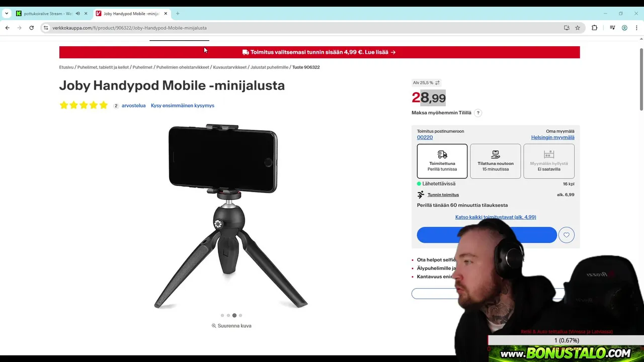Open Helsingin myymälä store link
644x362 pixels.
[x=552, y=137]
